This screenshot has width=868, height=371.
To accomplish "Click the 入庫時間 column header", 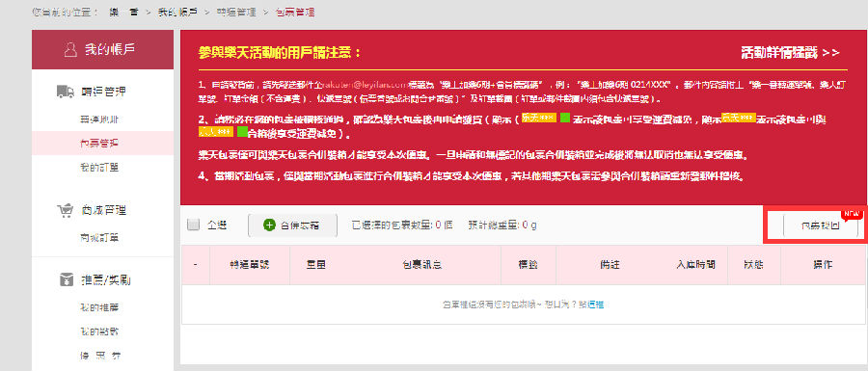I will [695, 264].
